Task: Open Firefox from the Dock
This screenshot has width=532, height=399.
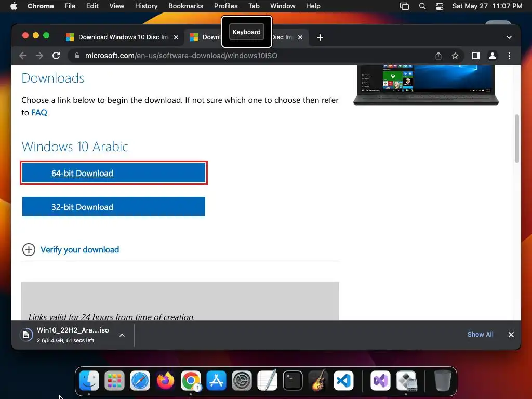Action: [165, 380]
